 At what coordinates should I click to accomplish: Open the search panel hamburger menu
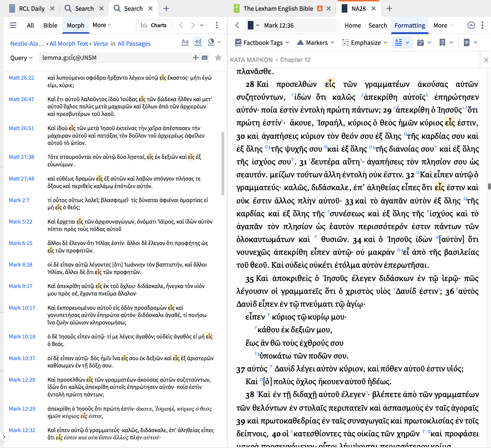click(x=13, y=25)
